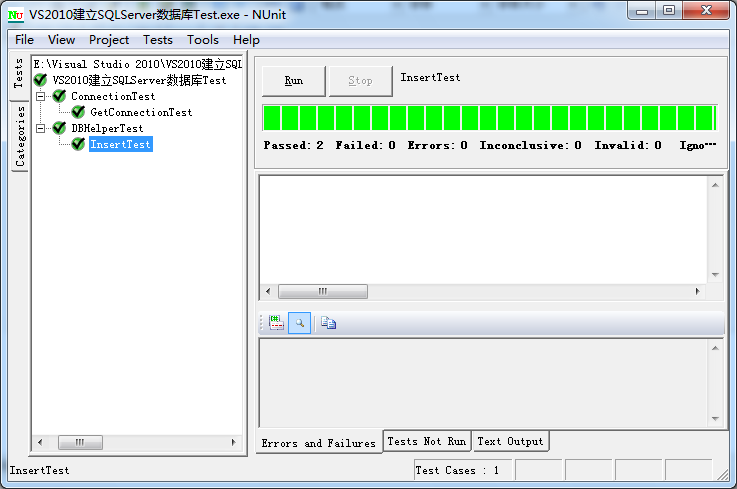Image resolution: width=737 pixels, height=489 pixels.
Task: Select the vertical Categories side tab
Action: coord(20,136)
